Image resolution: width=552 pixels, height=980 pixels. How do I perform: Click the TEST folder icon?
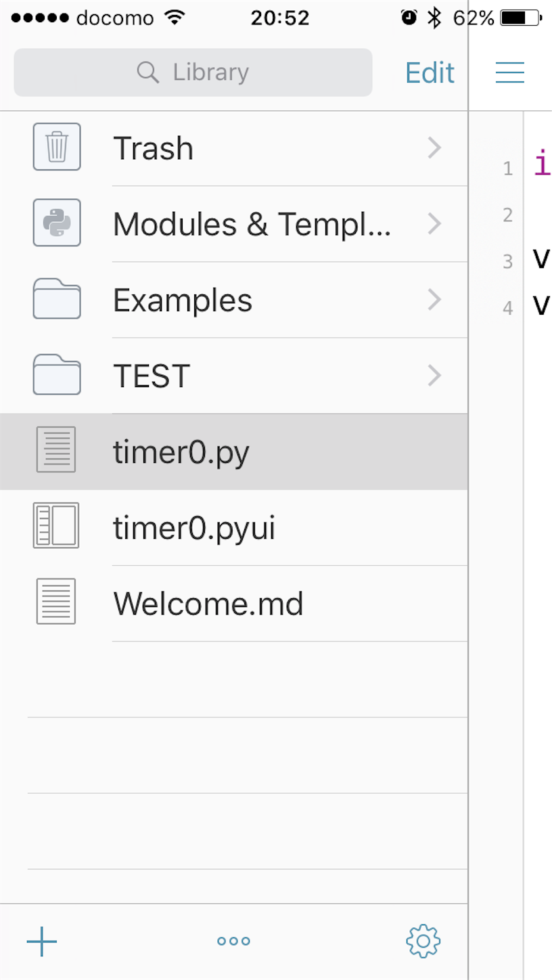coord(57,375)
